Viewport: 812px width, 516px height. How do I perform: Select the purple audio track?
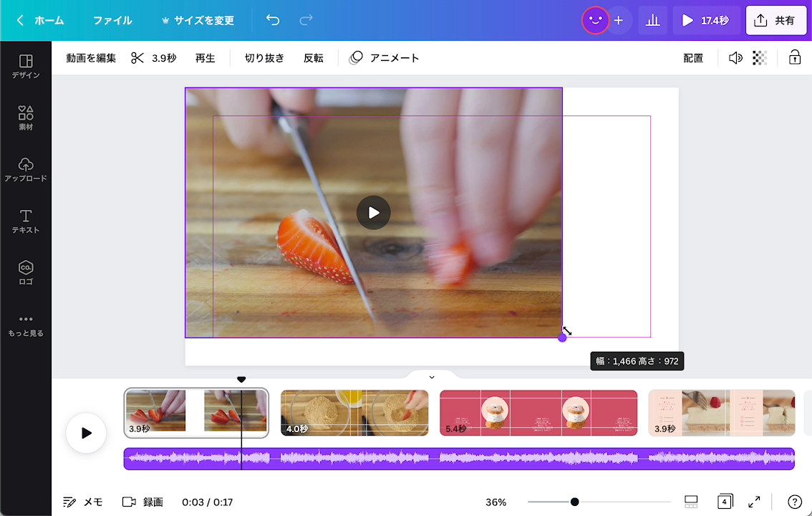(x=459, y=459)
